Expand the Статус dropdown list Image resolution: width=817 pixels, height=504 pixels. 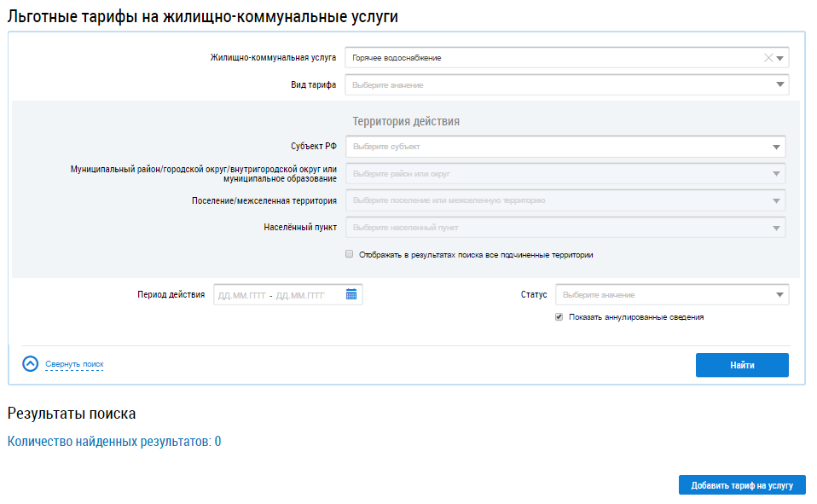coord(671,295)
